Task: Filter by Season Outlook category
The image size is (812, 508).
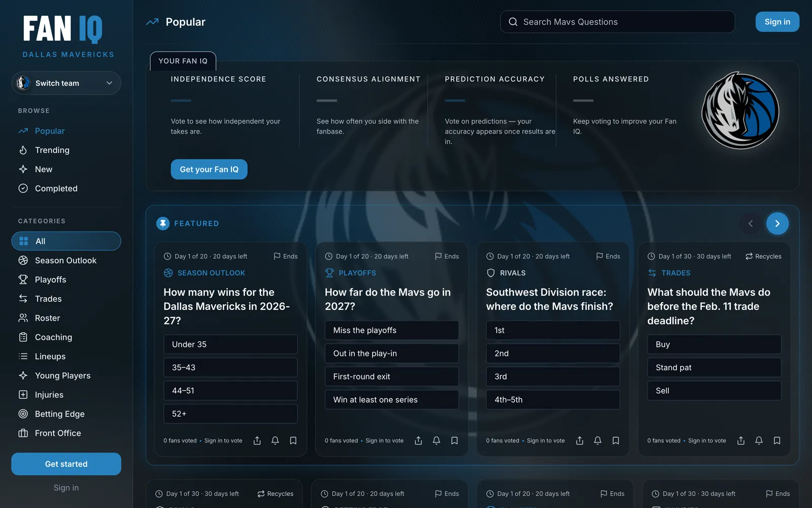Action: pos(66,260)
